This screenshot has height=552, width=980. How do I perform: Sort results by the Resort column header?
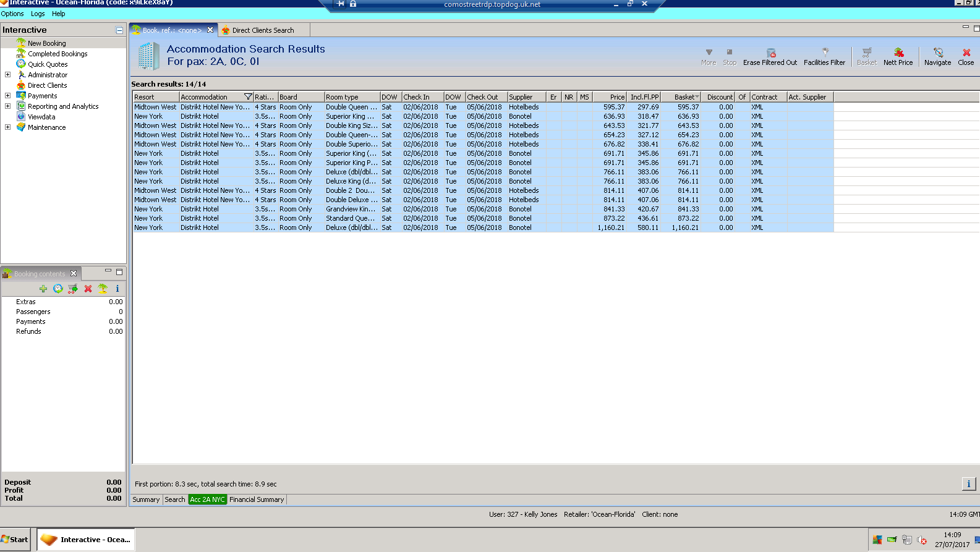(156, 97)
